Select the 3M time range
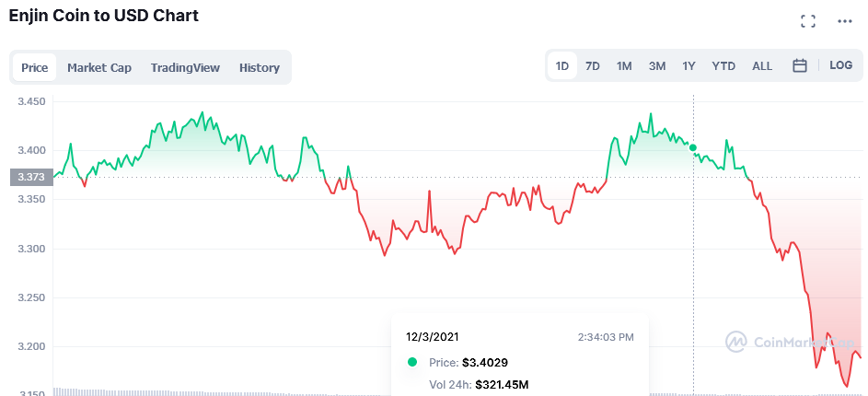This screenshot has height=396, width=868. click(656, 66)
